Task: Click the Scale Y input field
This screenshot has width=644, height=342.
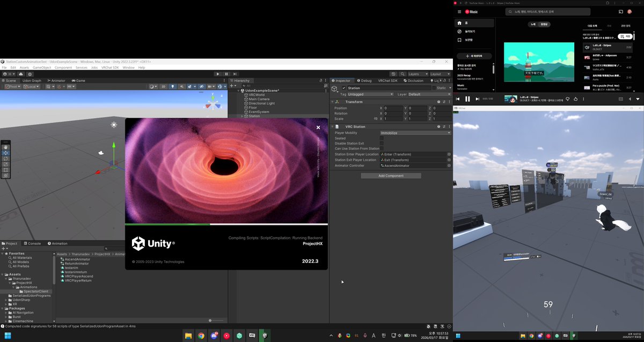Action: point(418,119)
